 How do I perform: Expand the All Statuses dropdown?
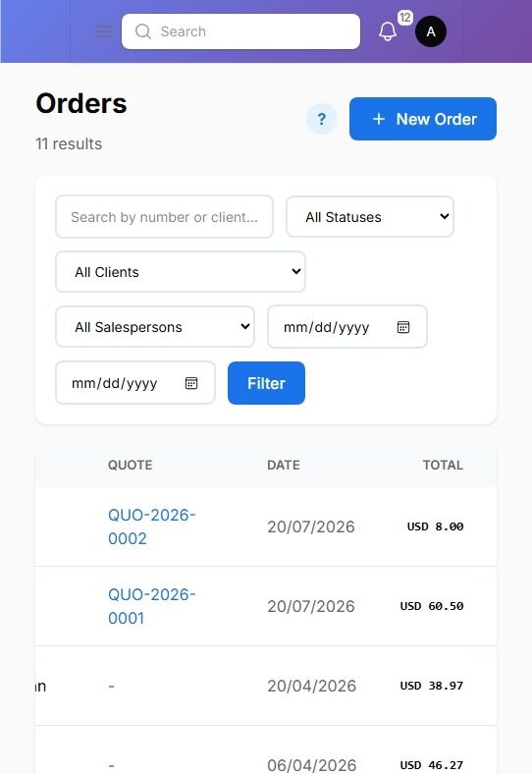(370, 217)
